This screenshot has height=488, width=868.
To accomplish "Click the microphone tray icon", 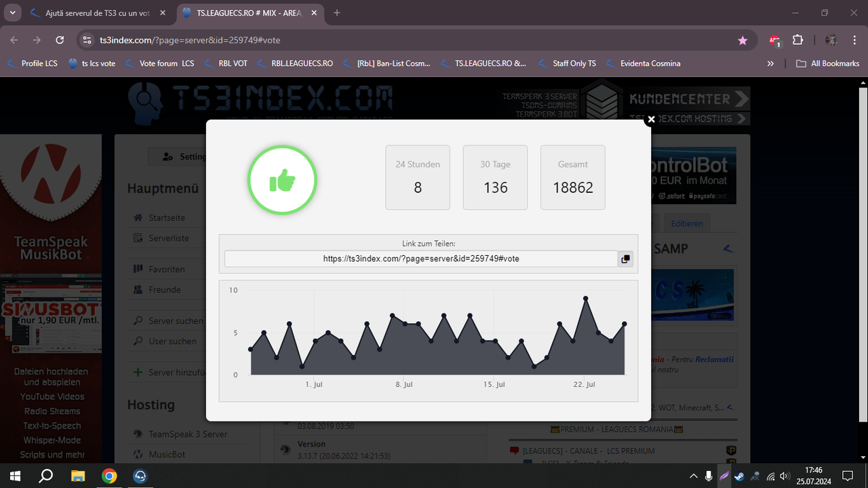I will click(x=709, y=476).
